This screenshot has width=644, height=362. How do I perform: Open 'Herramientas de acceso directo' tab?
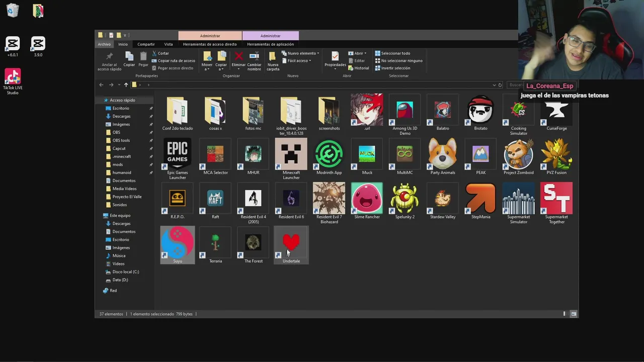click(210, 44)
